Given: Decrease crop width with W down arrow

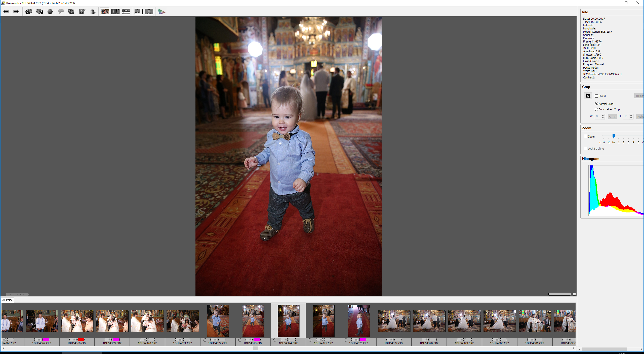Looking at the screenshot, I should (x=603, y=118).
